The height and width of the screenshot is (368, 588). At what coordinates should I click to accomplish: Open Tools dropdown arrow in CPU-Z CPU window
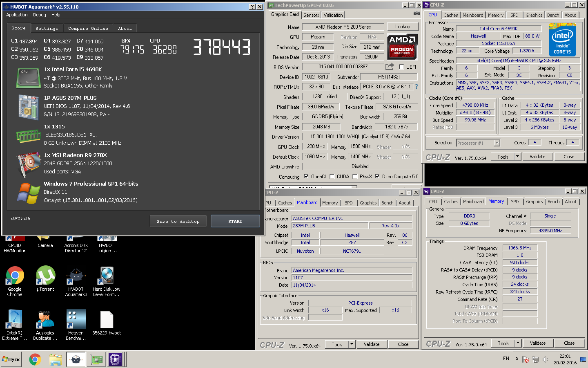[x=517, y=157]
